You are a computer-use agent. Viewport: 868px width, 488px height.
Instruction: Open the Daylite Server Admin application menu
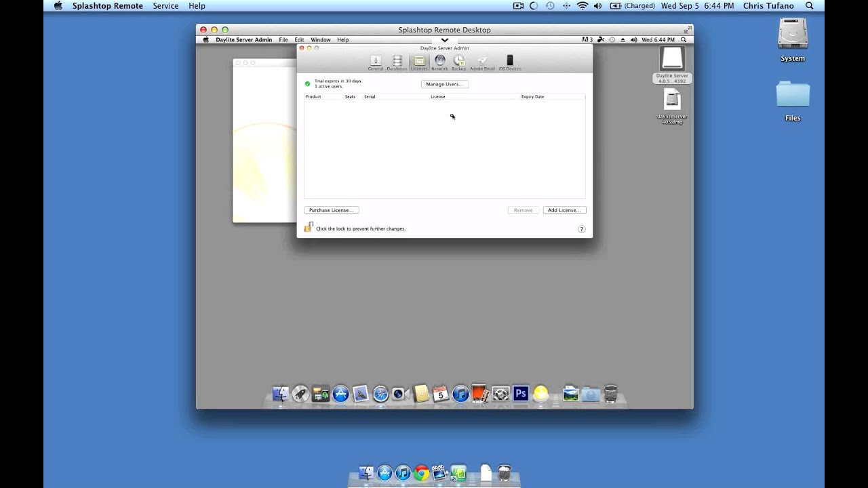(x=244, y=40)
